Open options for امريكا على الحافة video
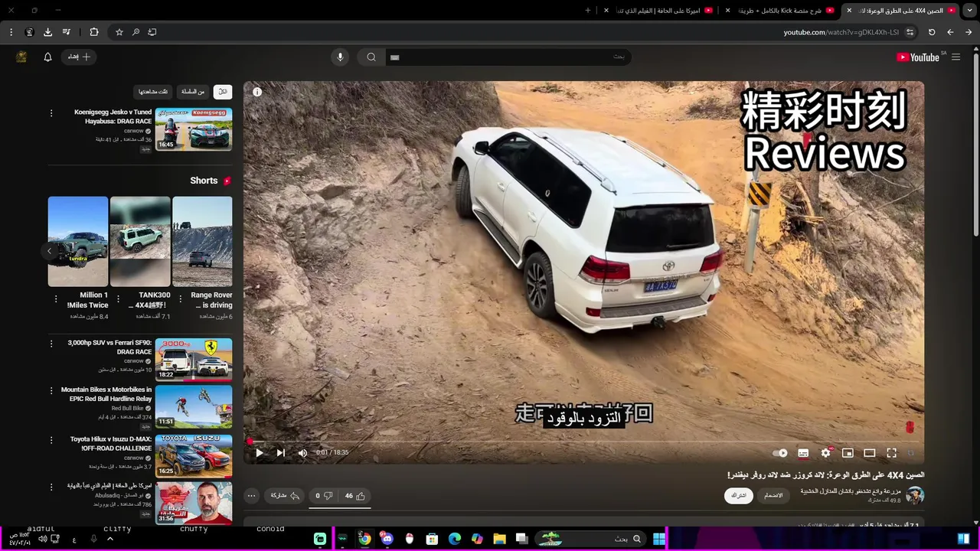This screenshot has width=980, height=551. (51, 487)
